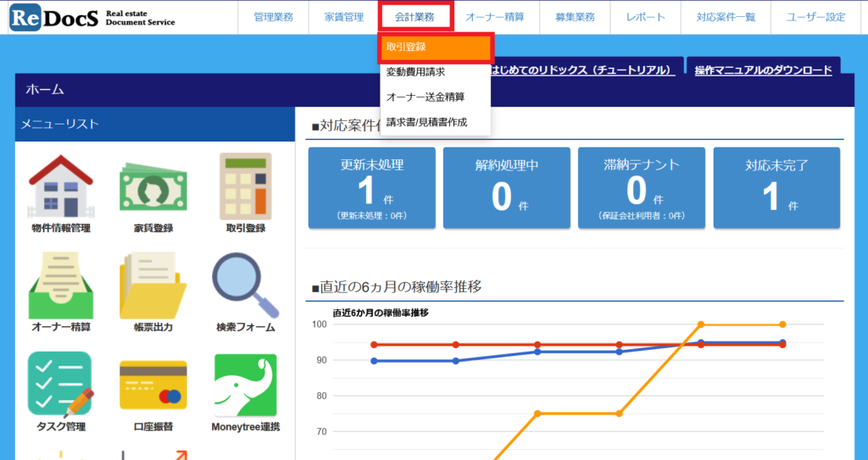Open the Moneytree連携 elephant icon
Image resolution: width=868 pixels, height=460 pixels.
(245, 385)
